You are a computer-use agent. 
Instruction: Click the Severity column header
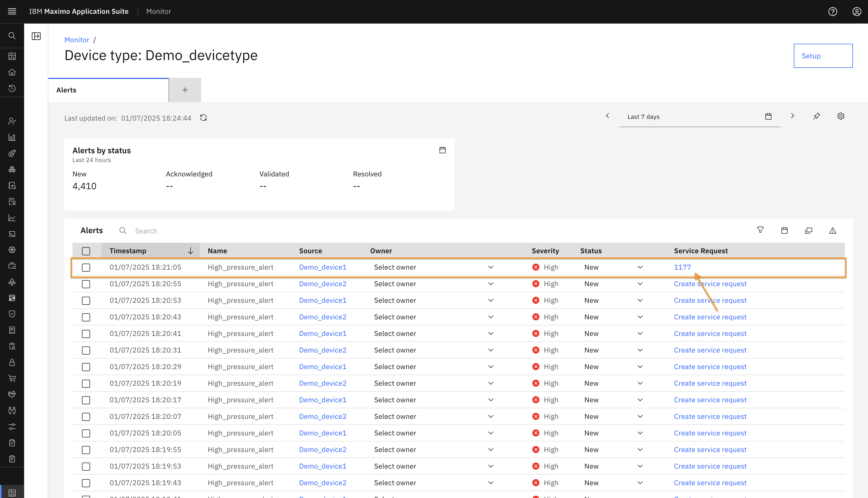tap(545, 251)
